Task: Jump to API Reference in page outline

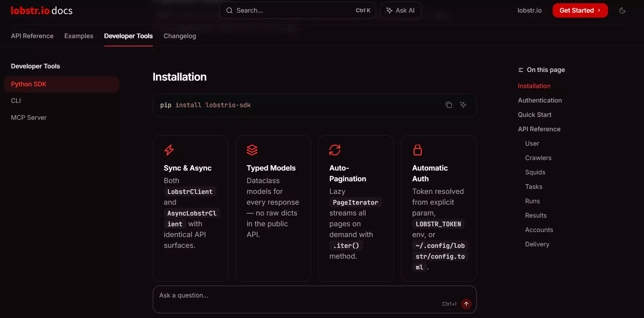Action: [539, 129]
